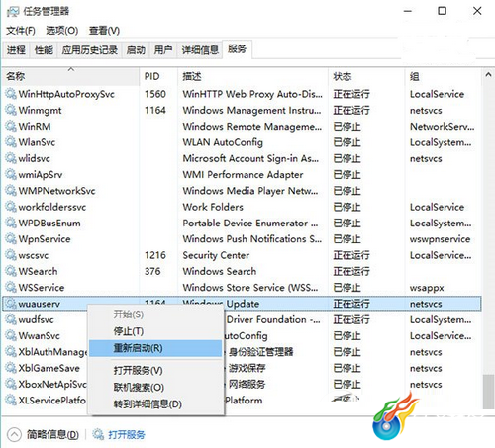Click the gear icon beside WlanSvc
The image size is (495, 448).
click(11, 142)
